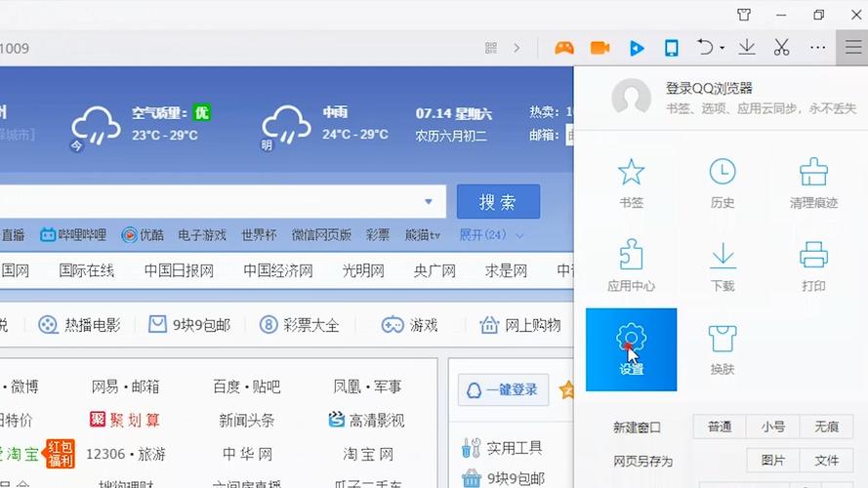Toggle the hamburger main menu button
The width and height of the screenshot is (868, 488).
[x=852, y=48]
